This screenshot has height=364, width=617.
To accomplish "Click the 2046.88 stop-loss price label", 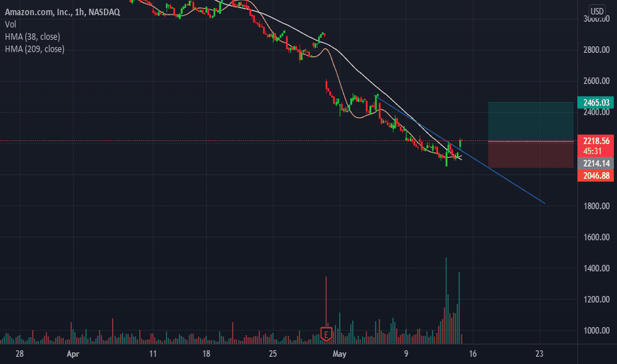I will 595,176.
